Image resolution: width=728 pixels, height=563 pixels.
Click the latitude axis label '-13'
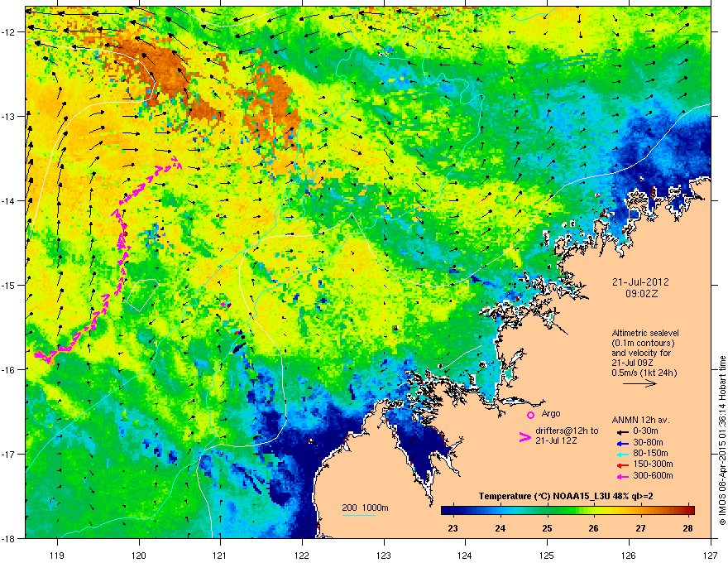click(x=8, y=116)
